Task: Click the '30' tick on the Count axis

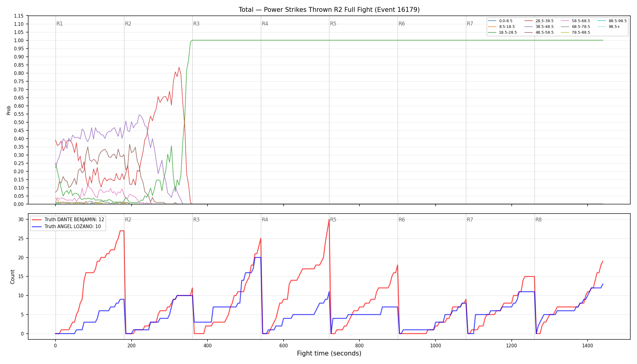Action: pyautogui.click(x=21, y=219)
